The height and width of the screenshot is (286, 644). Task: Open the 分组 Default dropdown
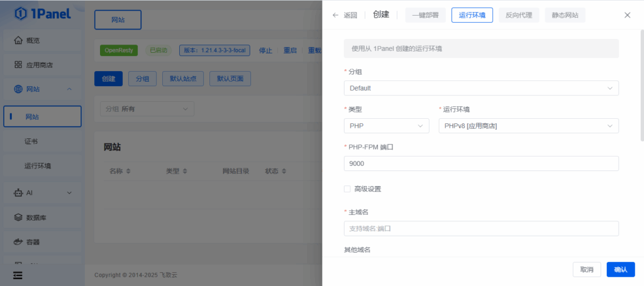[x=480, y=88]
